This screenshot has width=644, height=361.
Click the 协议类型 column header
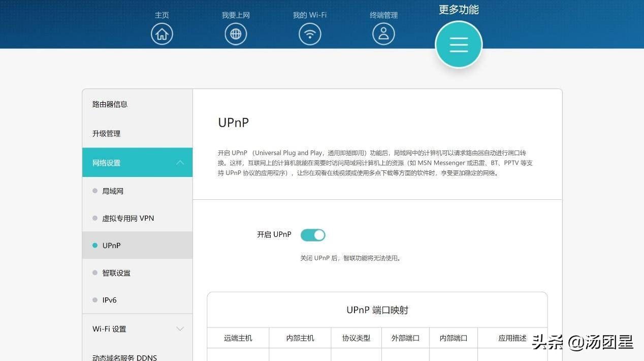click(356, 338)
